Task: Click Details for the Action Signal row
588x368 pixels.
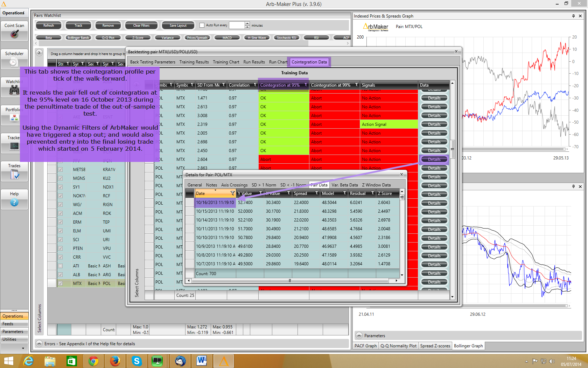Action: coord(434,124)
